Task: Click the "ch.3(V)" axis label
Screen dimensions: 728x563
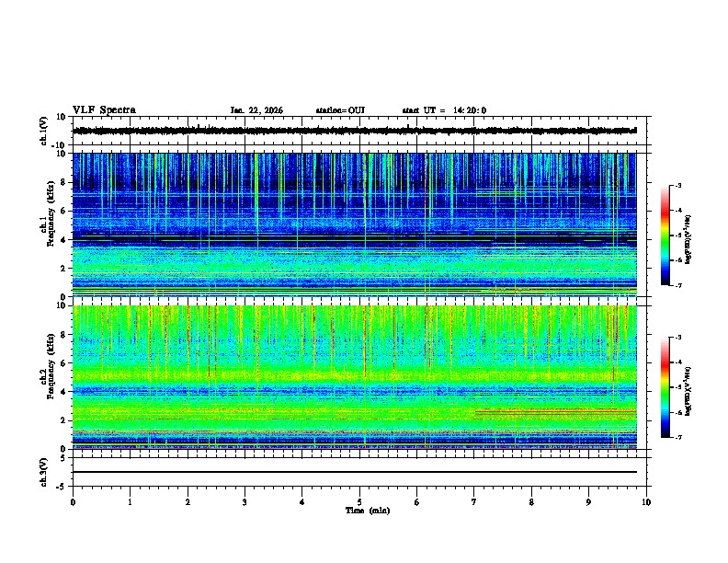Action: [44, 472]
